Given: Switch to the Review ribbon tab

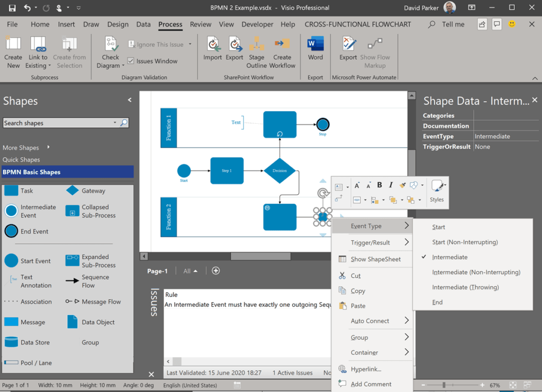Looking at the screenshot, I should (201, 24).
